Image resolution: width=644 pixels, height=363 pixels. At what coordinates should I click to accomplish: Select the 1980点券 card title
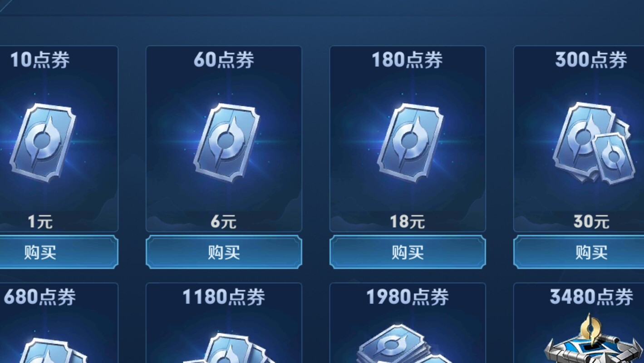(407, 297)
